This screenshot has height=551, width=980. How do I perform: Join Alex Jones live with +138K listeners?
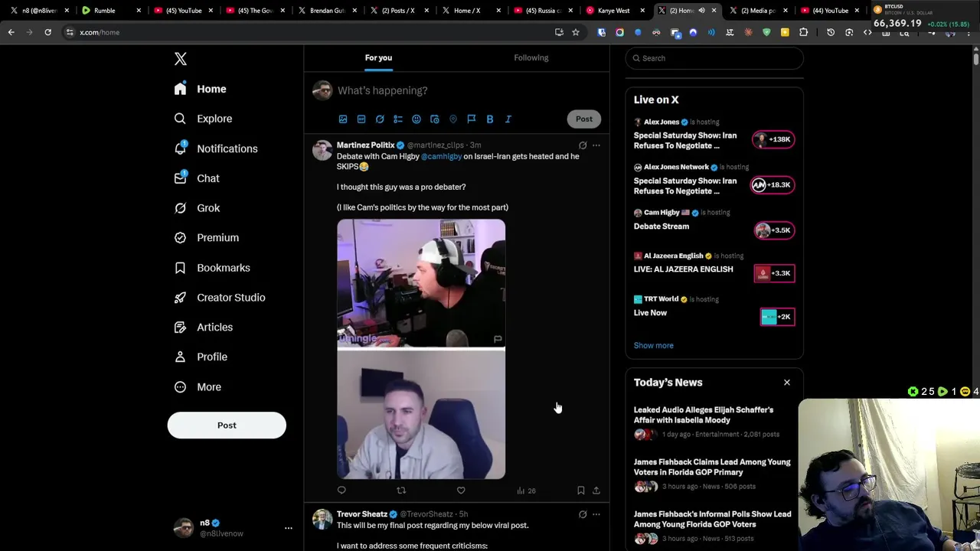pyautogui.click(x=773, y=139)
